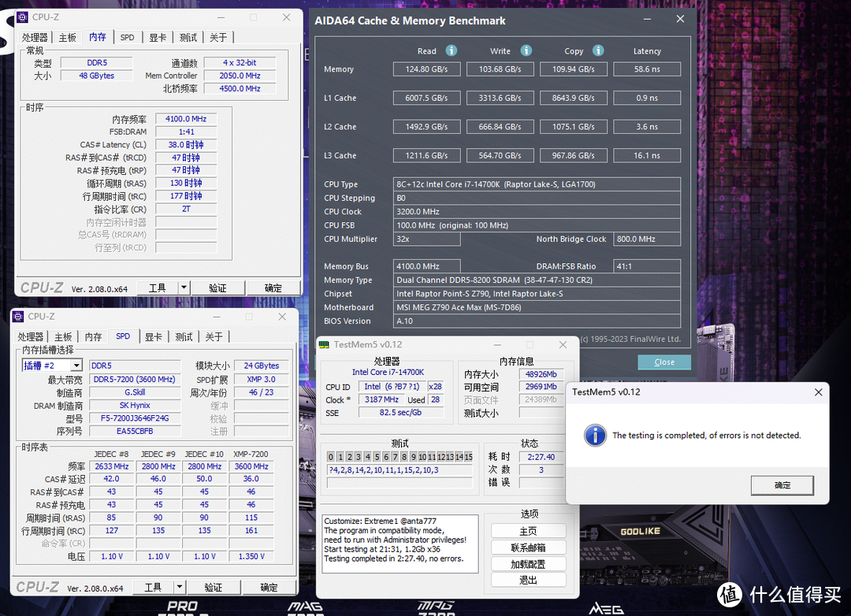Click the F5-7200J3646F24G part number field
The width and height of the screenshot is (851, 616).
pyautogui.click(x=135, y=418)
